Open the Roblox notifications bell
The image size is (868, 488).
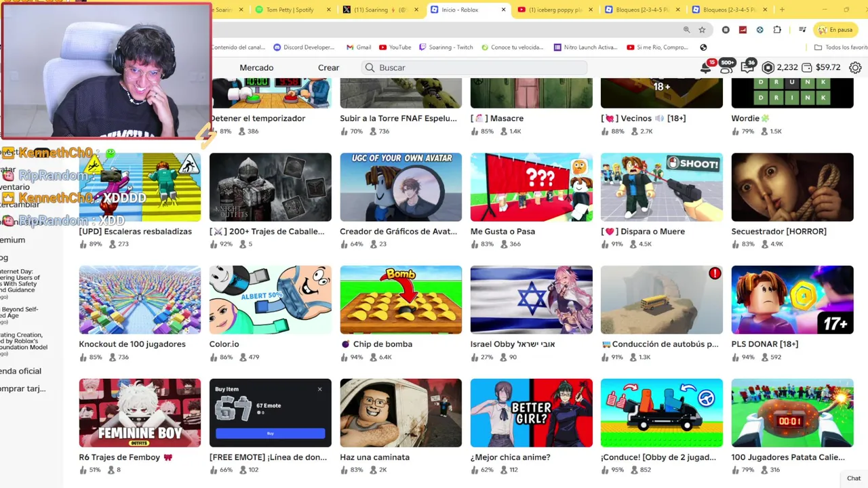(x=705, y=68)
